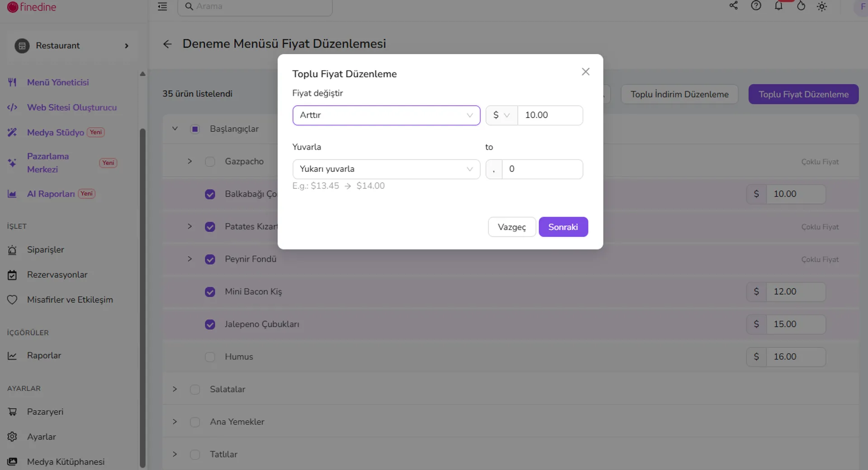Tick the Salatalar category checkbox
The width and height of the screenshot is (868, 470).
[195, 390]
